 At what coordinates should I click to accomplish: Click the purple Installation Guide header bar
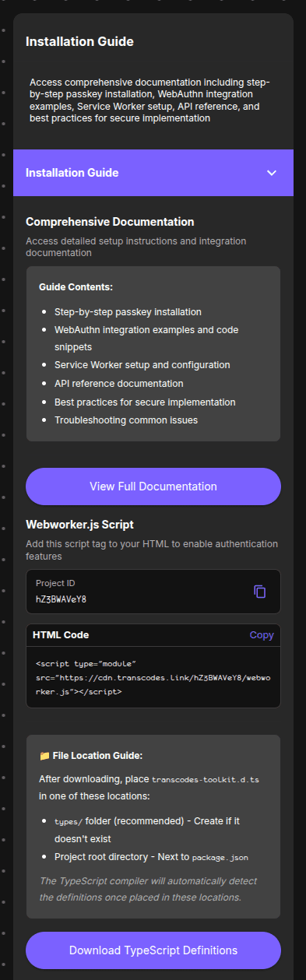click(x=153, y=173)
